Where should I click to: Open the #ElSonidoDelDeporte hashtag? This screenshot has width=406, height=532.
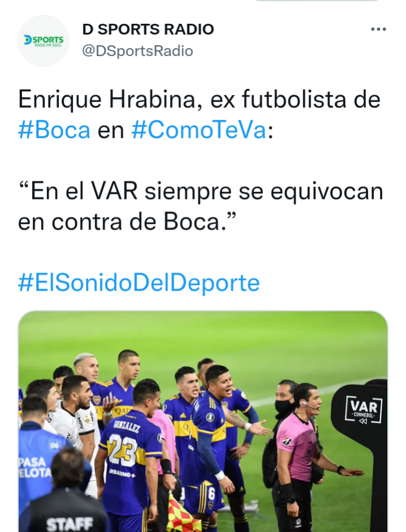coord(139,282)
